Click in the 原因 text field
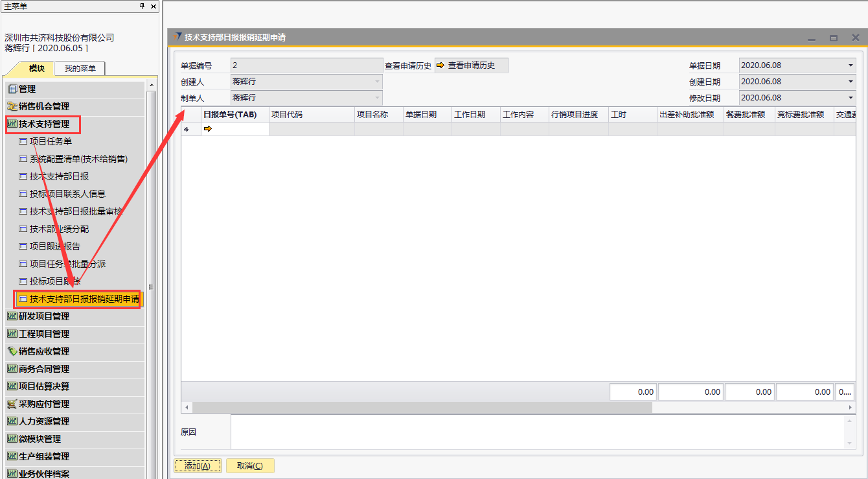868x479 pixels. click(538, 431)
